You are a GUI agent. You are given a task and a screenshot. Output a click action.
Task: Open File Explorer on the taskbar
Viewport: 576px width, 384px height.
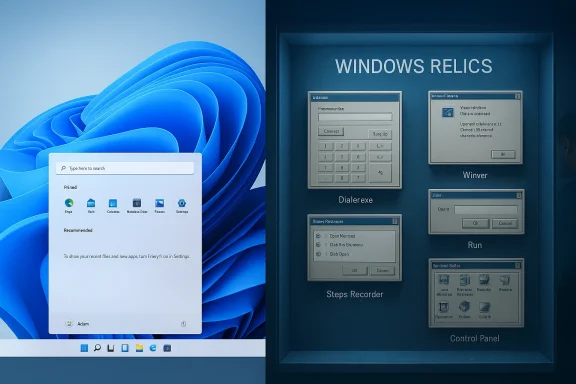tap(139, 348)
